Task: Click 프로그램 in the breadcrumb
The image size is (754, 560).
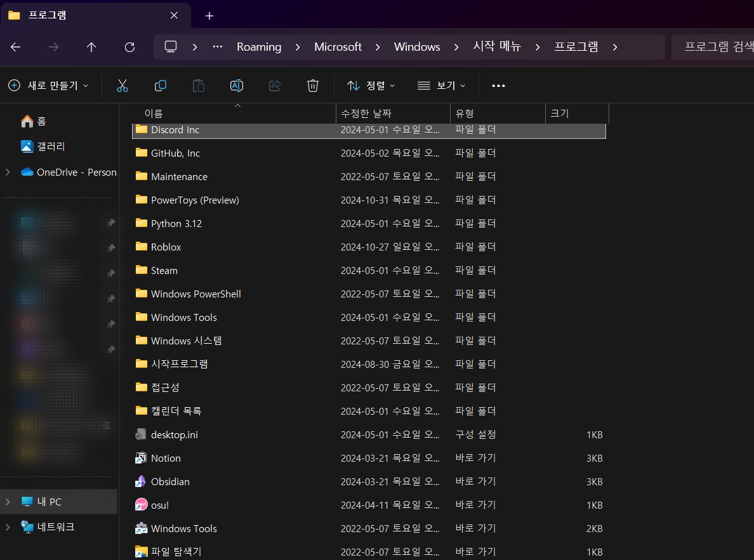Action: (x=576, y=47)
